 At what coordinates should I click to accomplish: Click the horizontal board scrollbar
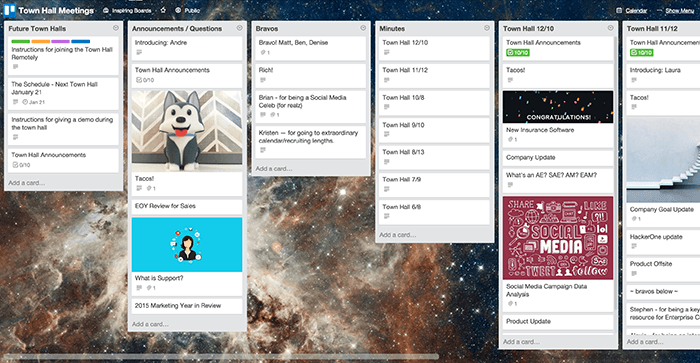[x=221, y=357]
